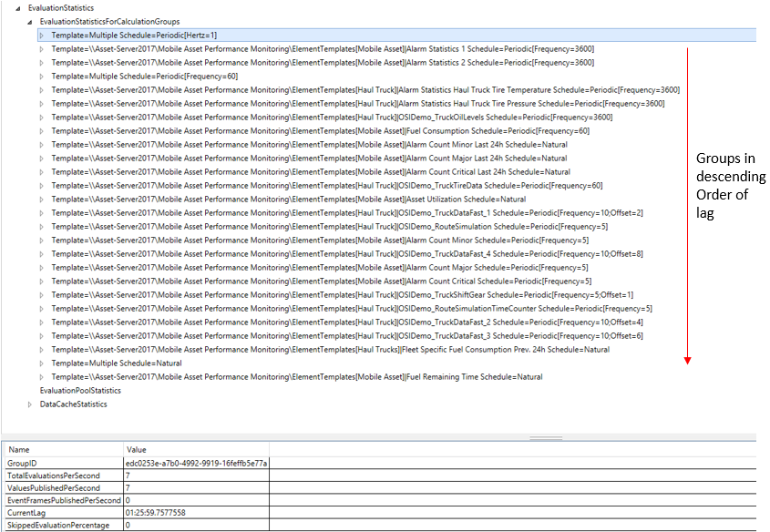
Task: Expand the Alarm Statistics 1 template node
Action: [x=41, y=47]
